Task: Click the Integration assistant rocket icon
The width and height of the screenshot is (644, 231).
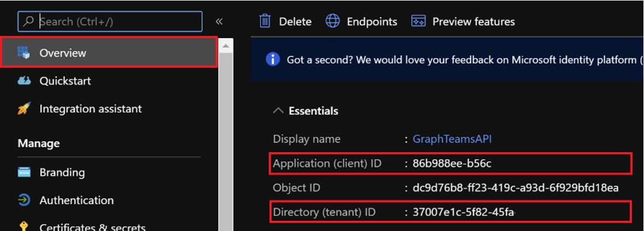Action: [24, 109]
